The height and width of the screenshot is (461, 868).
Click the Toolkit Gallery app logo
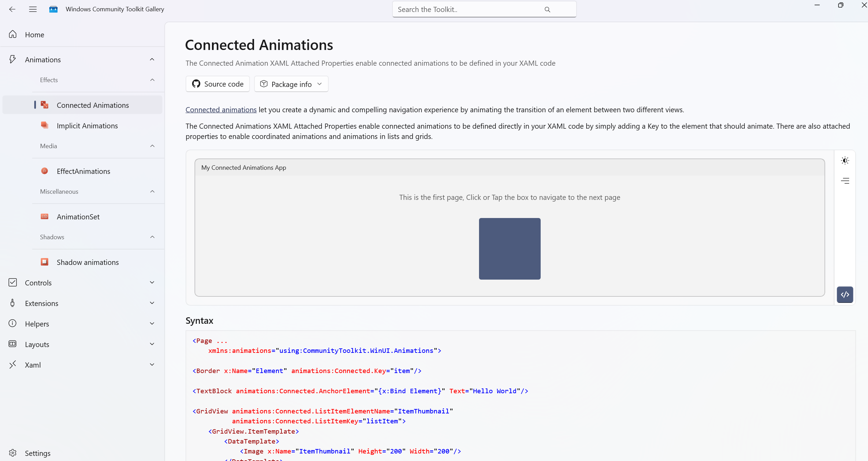point(53,9)
